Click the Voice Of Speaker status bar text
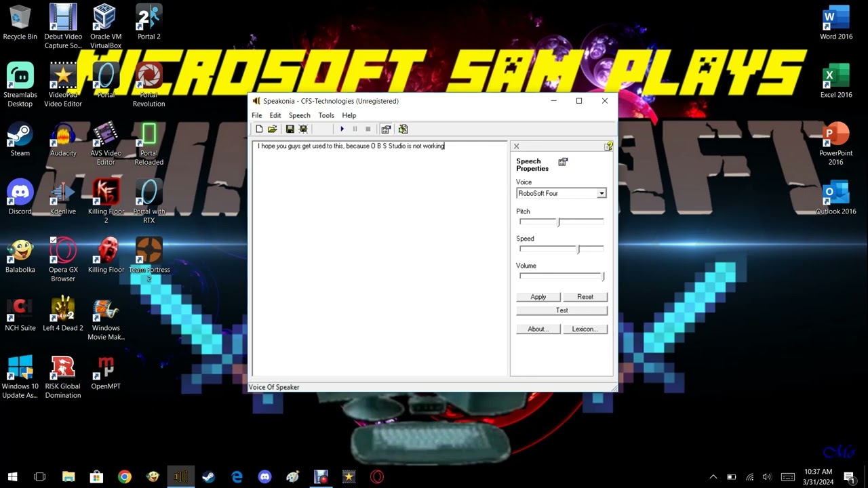 click(274, 387)
